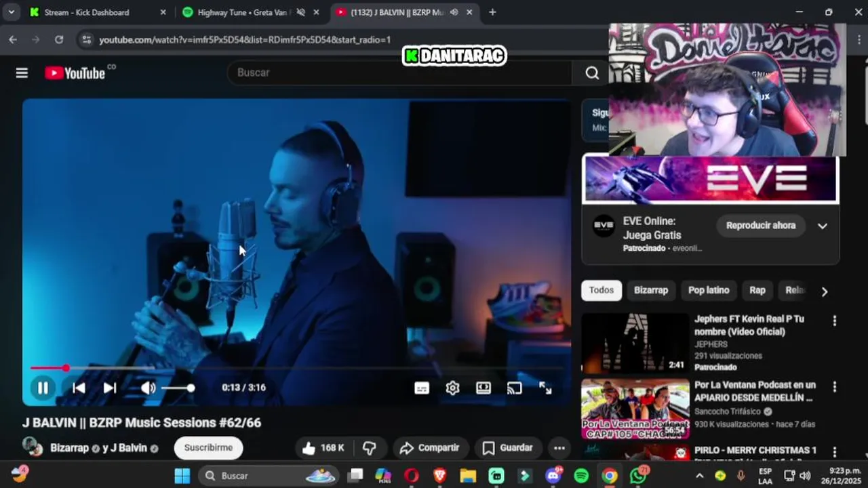Open options menu for PIRLO video
The width and height of the screenshot is (868, 488).
coord(835,452)
